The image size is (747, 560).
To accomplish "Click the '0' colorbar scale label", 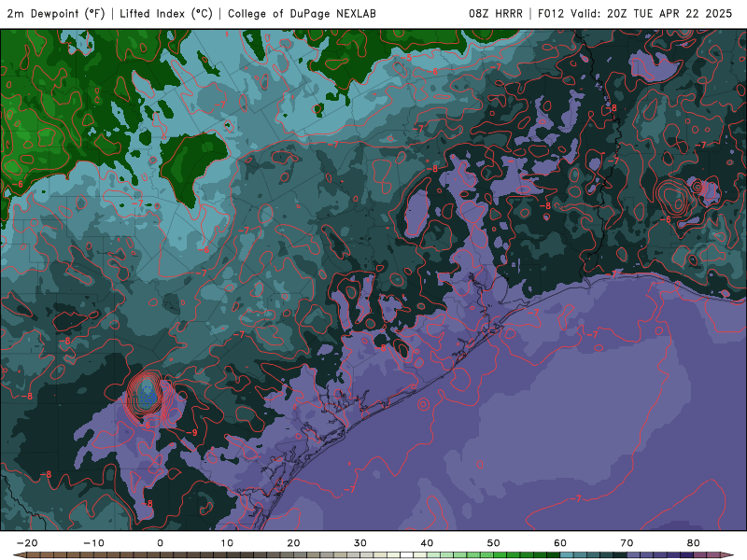I will [x=160, y=543].
